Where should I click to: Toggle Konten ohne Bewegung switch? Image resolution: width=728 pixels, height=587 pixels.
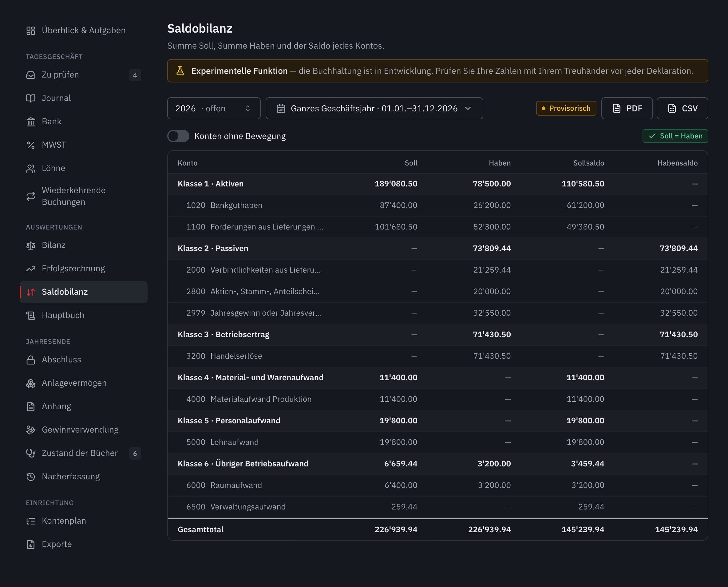coord(178,136)
